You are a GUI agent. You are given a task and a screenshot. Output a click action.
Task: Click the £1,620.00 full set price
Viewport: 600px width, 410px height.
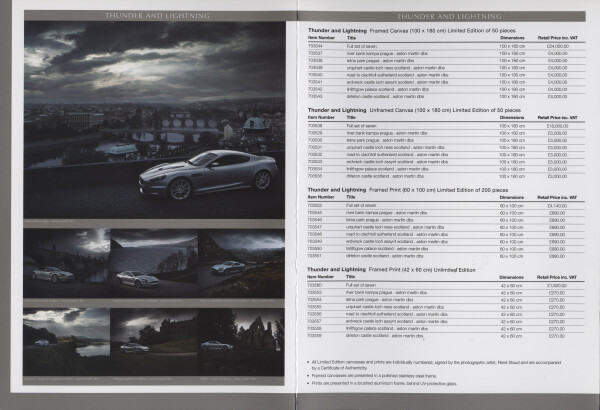[558, 285]
